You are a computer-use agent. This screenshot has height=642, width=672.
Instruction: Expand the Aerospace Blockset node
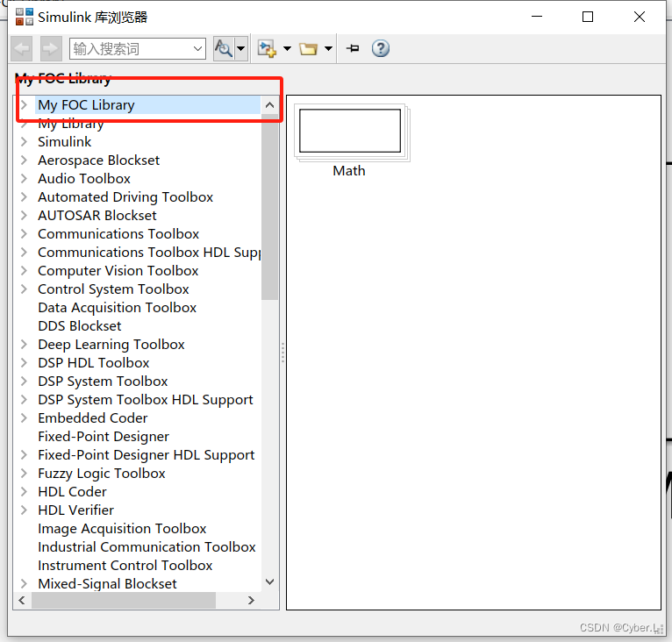click(x=24, y=160)
